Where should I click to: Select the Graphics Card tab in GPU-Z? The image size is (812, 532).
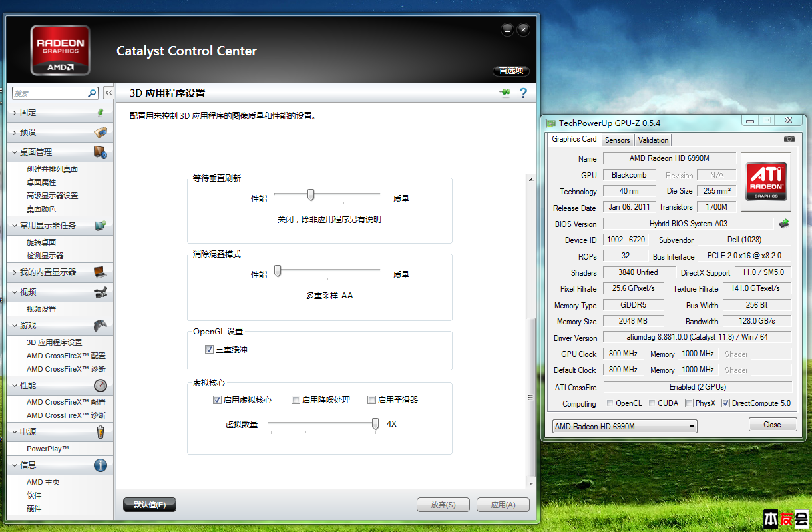point(574,139)
